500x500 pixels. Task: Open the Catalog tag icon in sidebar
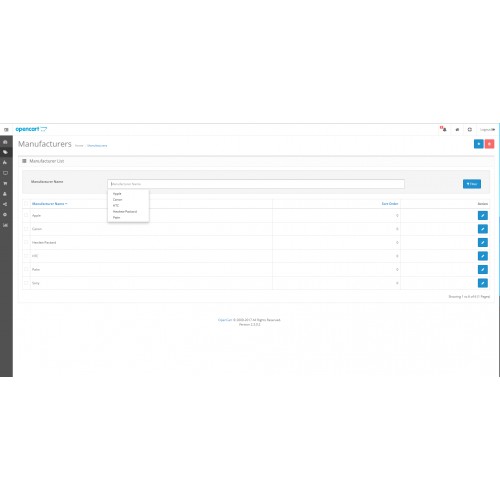5,152
